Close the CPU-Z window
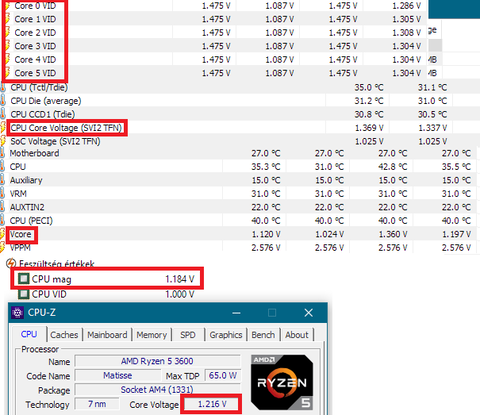 coord(308,313)
